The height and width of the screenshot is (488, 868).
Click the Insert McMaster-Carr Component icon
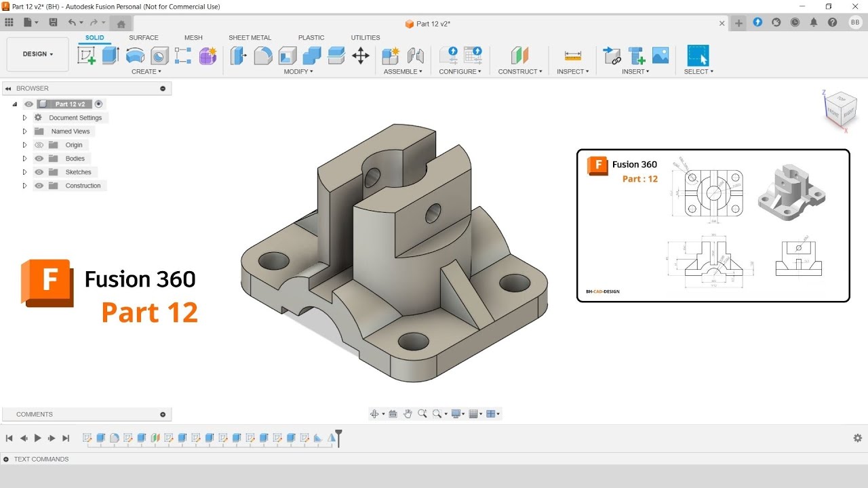pos(636,56)
